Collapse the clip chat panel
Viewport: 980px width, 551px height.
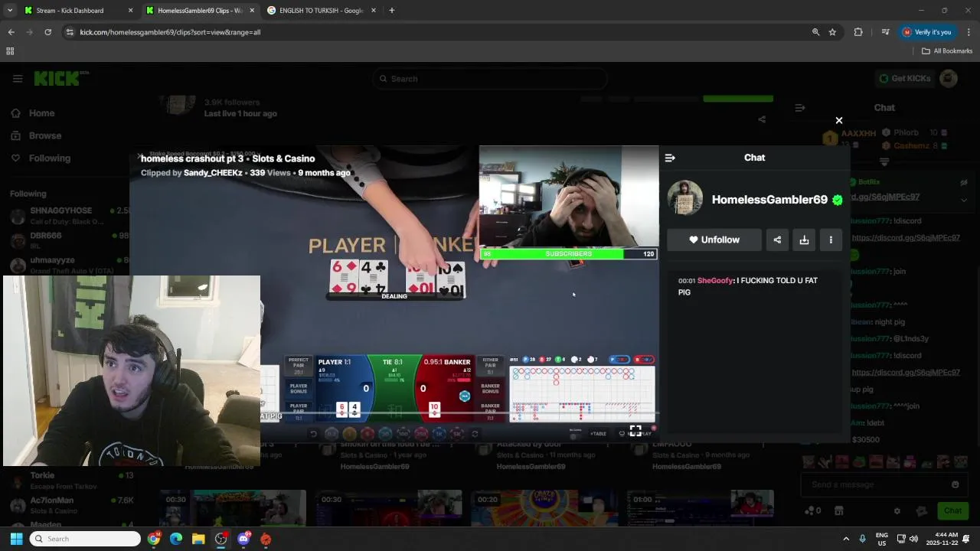[670, 158]
